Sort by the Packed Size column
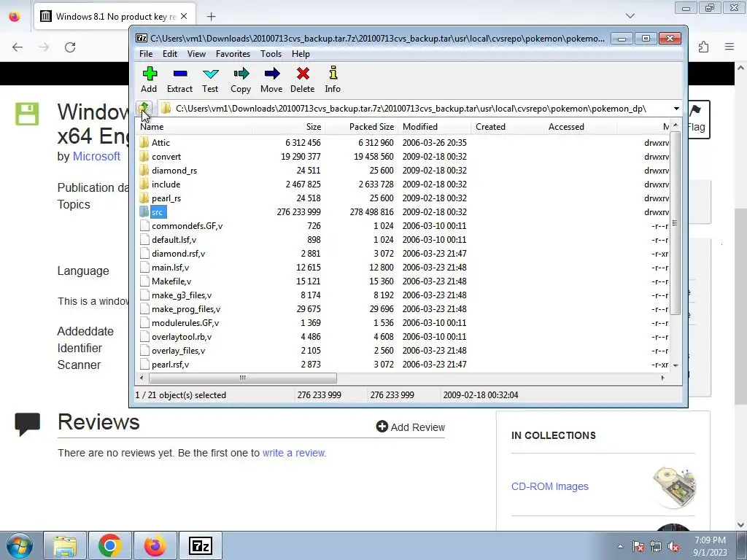Image resolution: width=747 pixels, height=560 pixels. pyautogui.click(x=361, y=127)
